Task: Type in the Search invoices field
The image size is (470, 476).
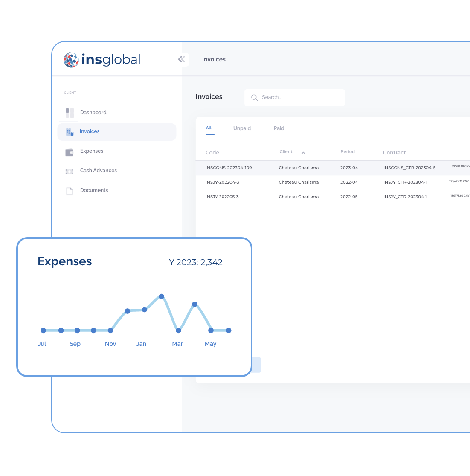Action: click(x=299, y=98)
